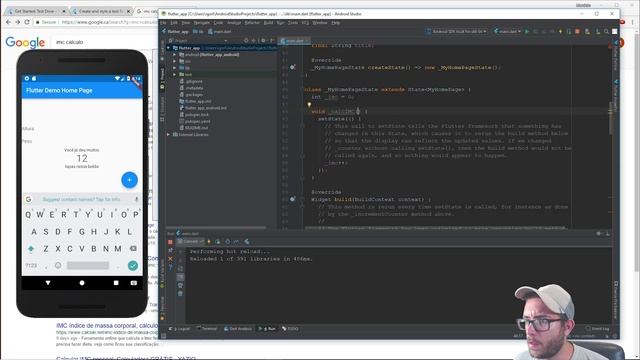Clear the console with the trash icon

[180, 293]
